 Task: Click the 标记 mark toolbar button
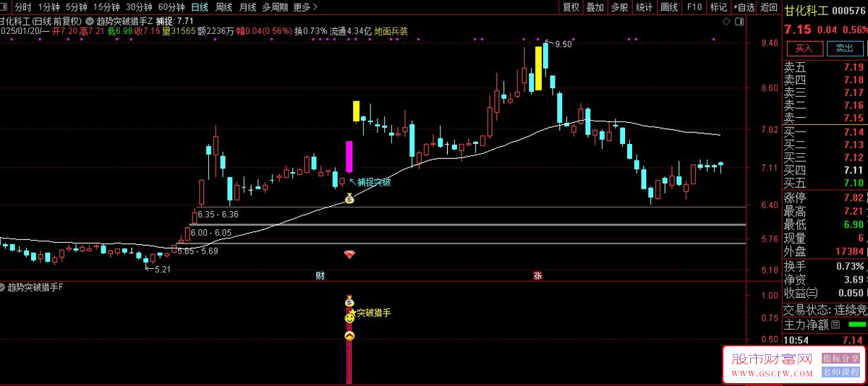[x=718, y=7]
